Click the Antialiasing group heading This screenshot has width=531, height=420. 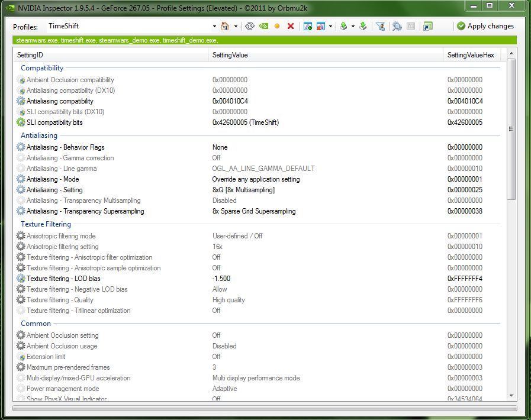coord(39,135)
